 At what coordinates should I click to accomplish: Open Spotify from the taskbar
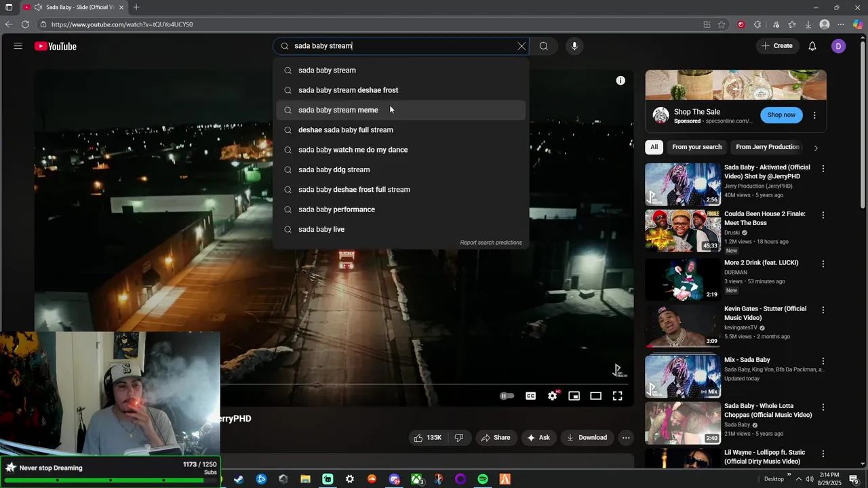point(483,479)
